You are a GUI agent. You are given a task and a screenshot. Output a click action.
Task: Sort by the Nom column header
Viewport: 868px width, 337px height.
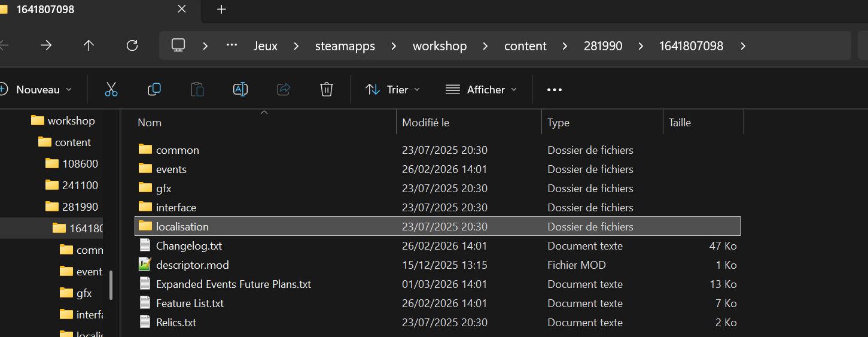pyautogui.click(x=150, y=122)
